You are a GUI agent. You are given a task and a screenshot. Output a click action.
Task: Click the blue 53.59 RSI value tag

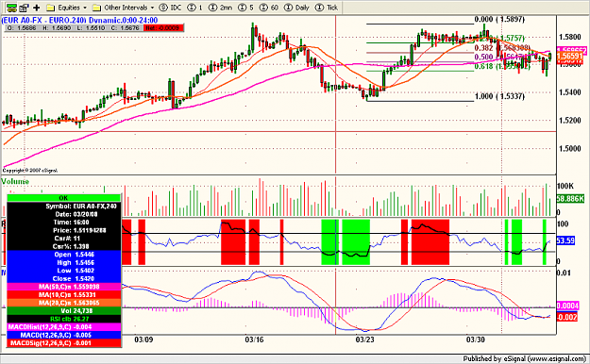pos(565,240)
